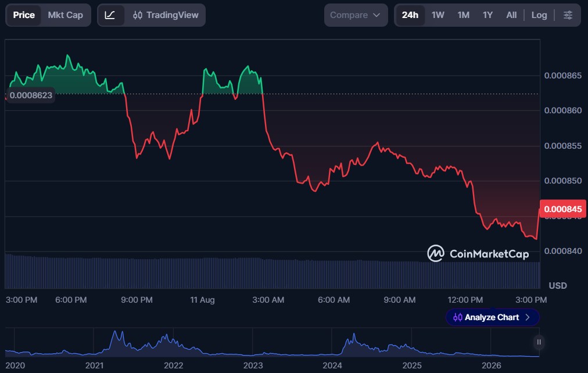The width and height of the screenshot is (588, 373).
Task: Click 2020 on the history timeline
Action: (x=15, y=365)
